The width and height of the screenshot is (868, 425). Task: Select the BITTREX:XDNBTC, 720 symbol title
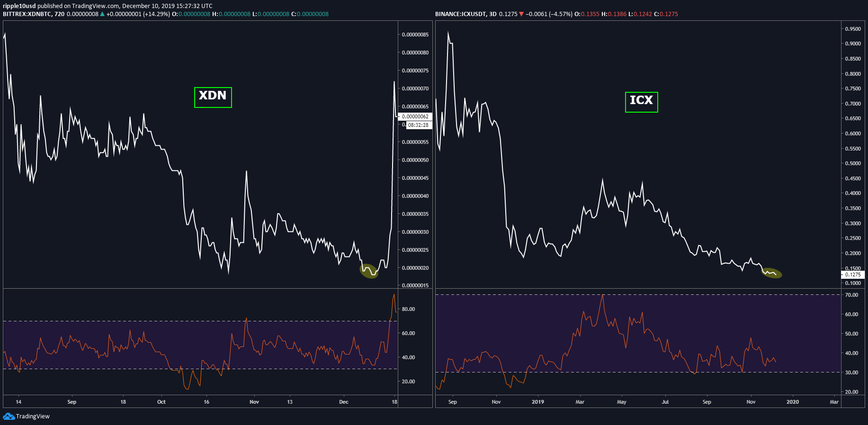coord(34,14)
